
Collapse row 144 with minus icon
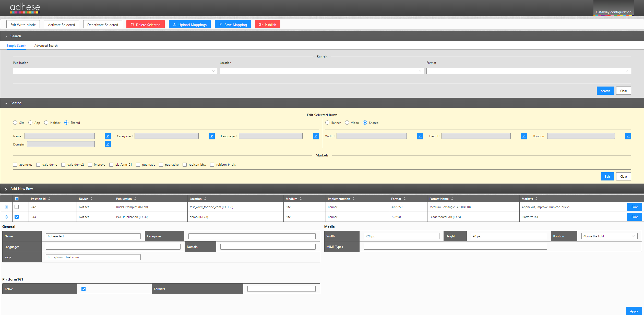point(6,217)
